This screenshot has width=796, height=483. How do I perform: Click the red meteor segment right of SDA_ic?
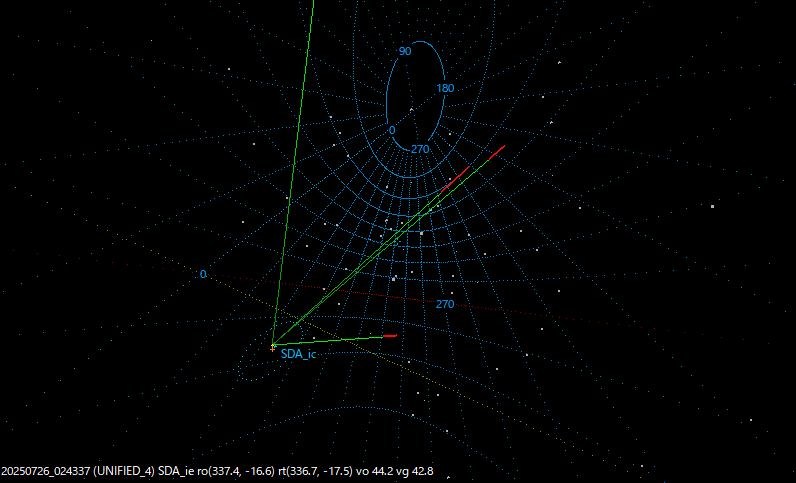pyautogui.click(x=390, y=336)
